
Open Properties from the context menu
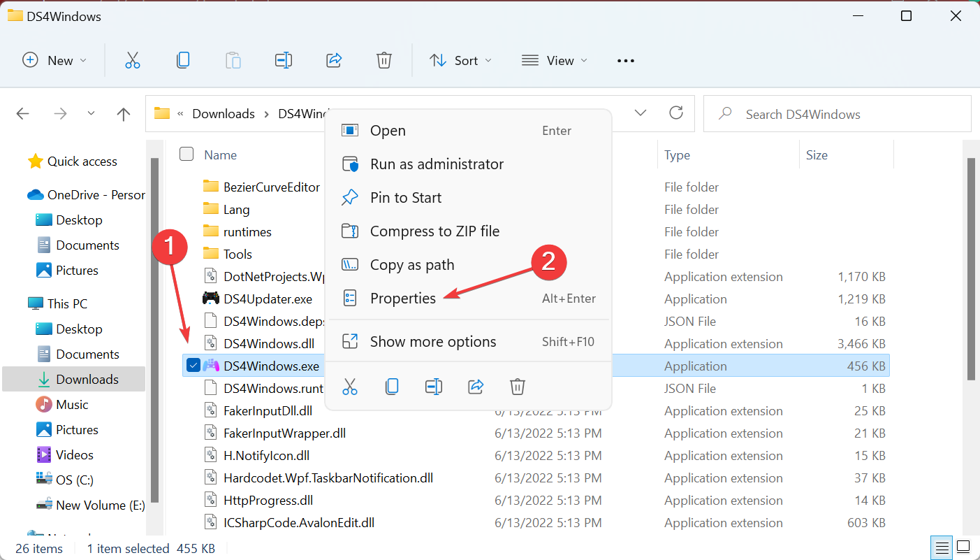click(x=467, y=299)
